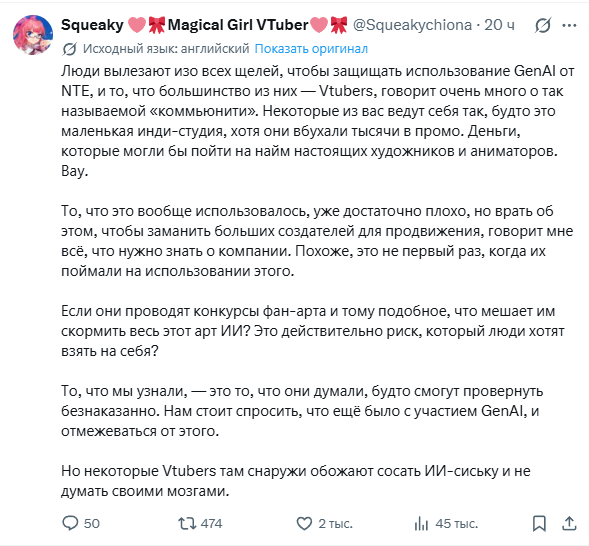Click the 474 reposts count
The height and width of the screenshot is (546, 589).
coord(211,523)
